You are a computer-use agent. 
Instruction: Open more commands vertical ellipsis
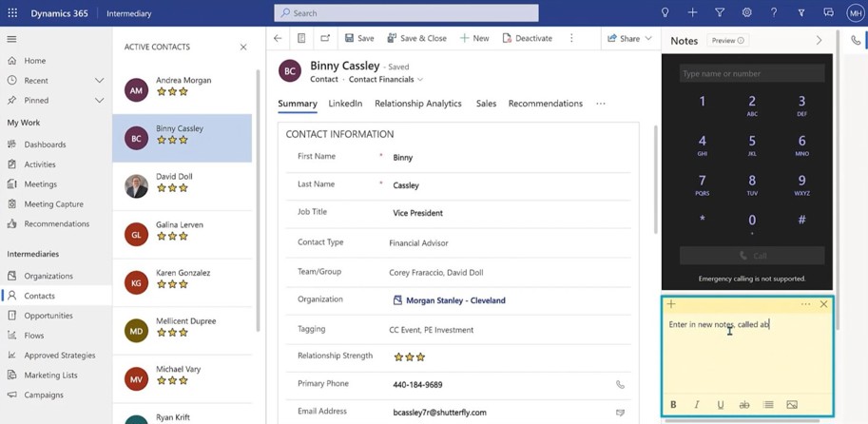[x=571, y=38]
